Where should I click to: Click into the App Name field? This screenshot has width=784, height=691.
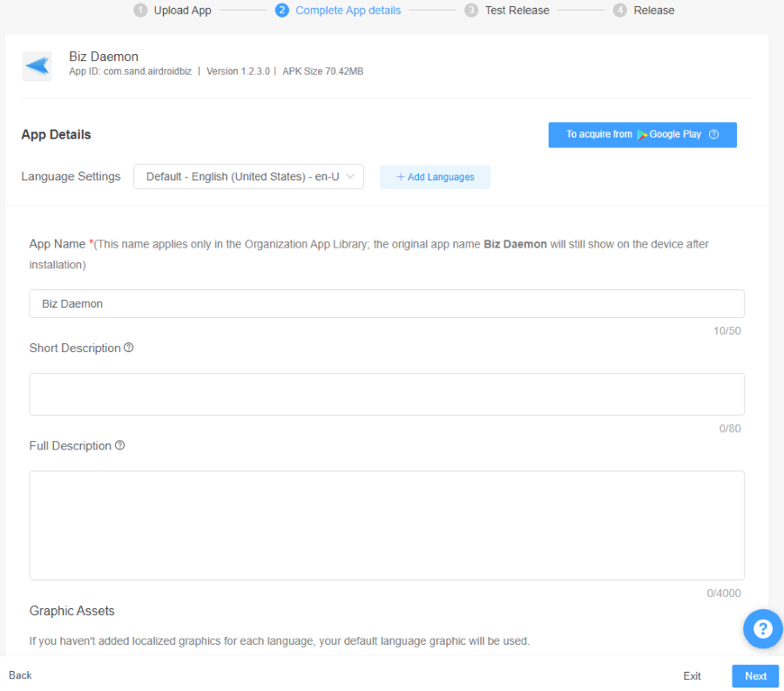click(x=387, y=304)
